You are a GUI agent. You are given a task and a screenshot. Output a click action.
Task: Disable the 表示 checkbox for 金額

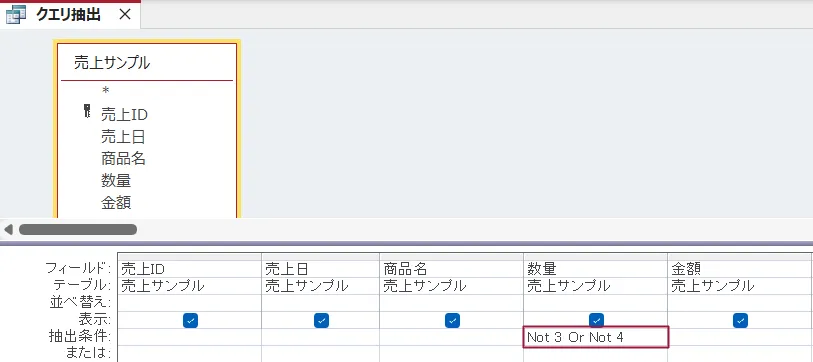tap(740, 321)
